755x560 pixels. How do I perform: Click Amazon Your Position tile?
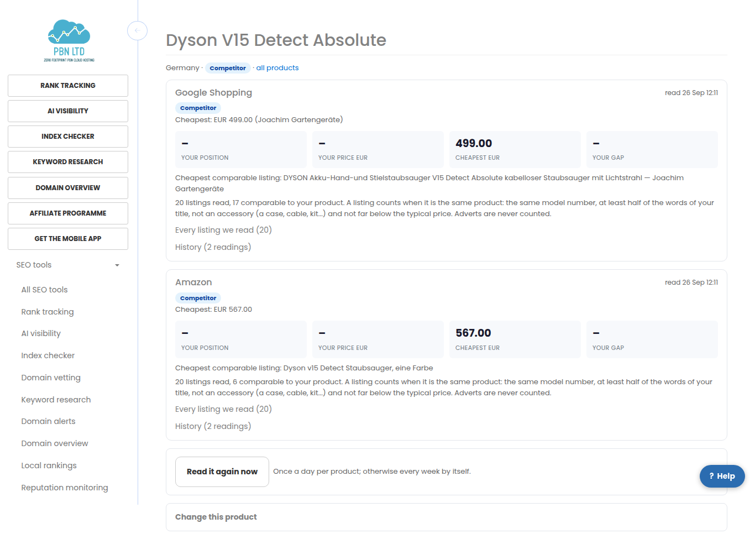pos(241,339)
